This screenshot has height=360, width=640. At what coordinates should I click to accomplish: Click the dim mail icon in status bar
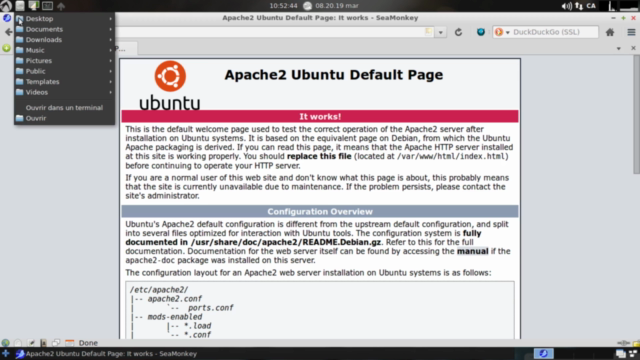[18, 343]
